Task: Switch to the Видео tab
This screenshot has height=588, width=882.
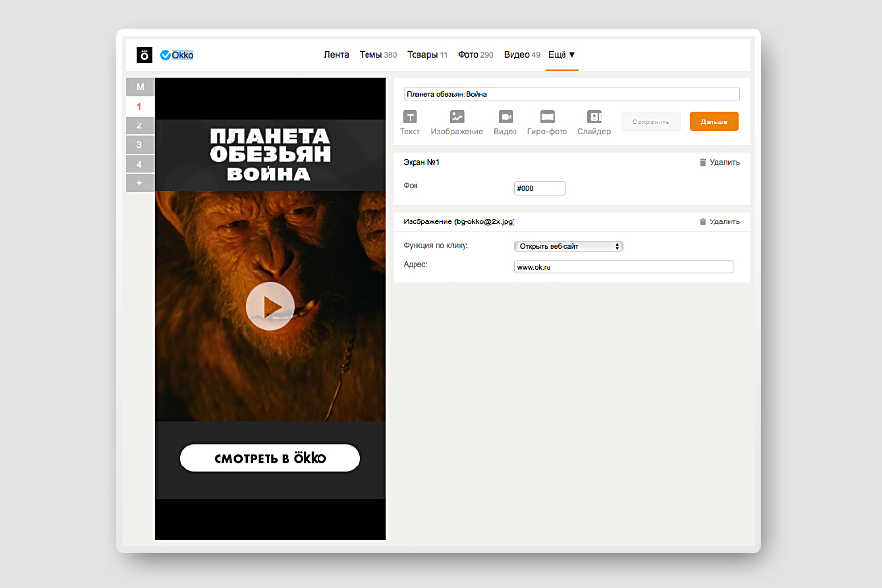Action: click(x=521, y=55)
